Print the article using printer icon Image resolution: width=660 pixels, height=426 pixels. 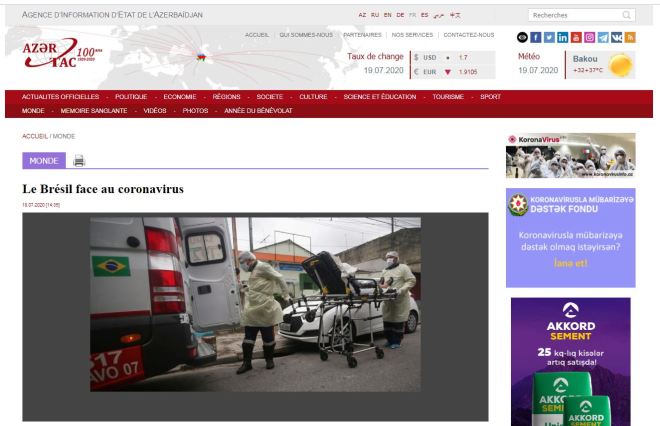tap(79, 160)
